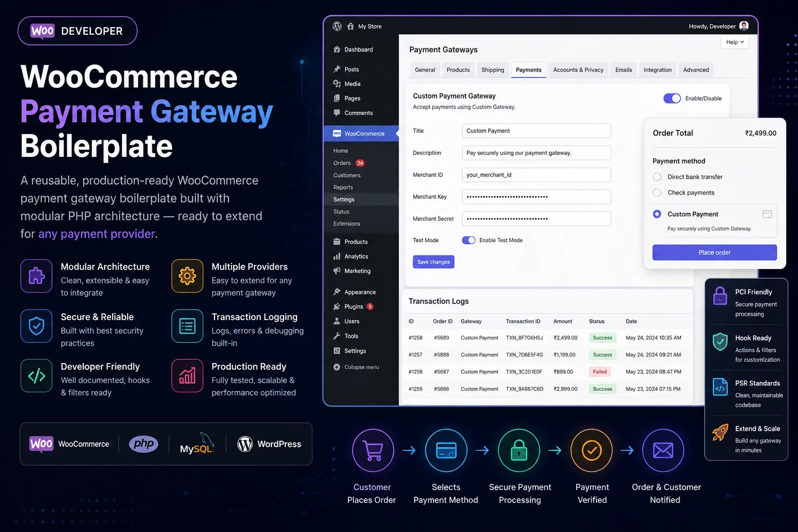
Task: Open the Advanced settings tab
Action: click(696, 70)
